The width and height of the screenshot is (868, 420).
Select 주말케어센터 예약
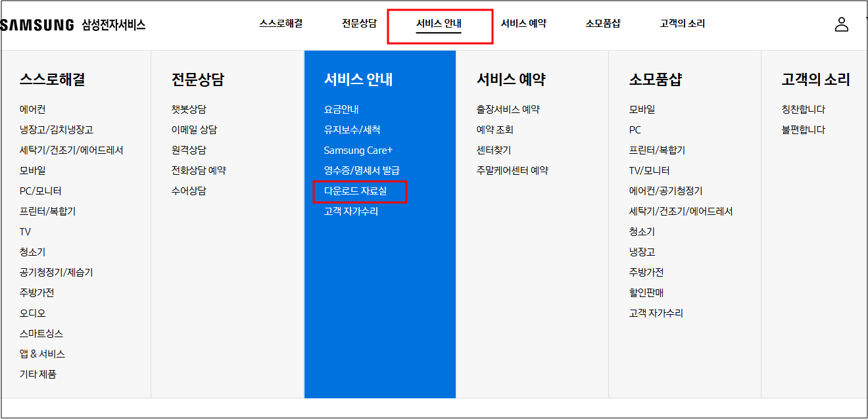tap(512, 171)
